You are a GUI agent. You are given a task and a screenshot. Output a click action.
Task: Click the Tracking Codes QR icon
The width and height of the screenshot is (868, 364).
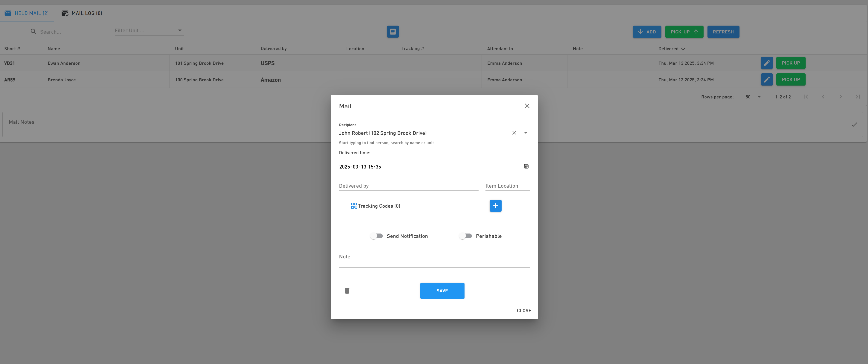click(354, 206)
